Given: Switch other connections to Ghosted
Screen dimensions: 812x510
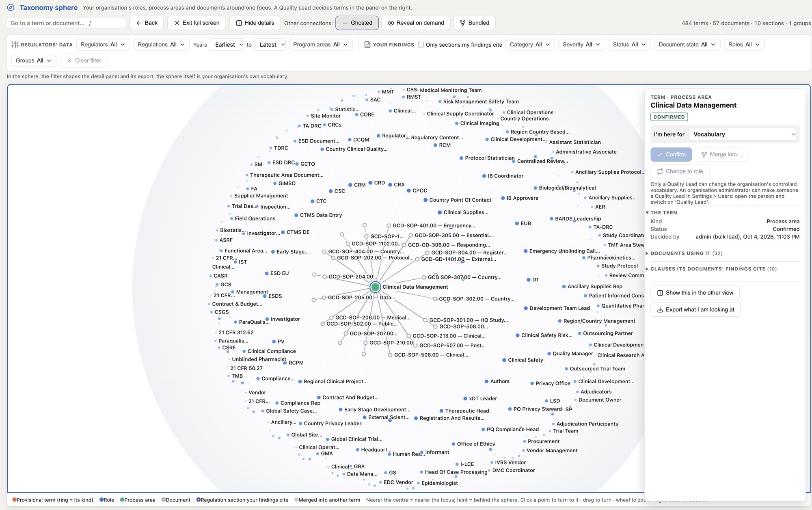Looking at the screenshot, I should coord(357,23).
